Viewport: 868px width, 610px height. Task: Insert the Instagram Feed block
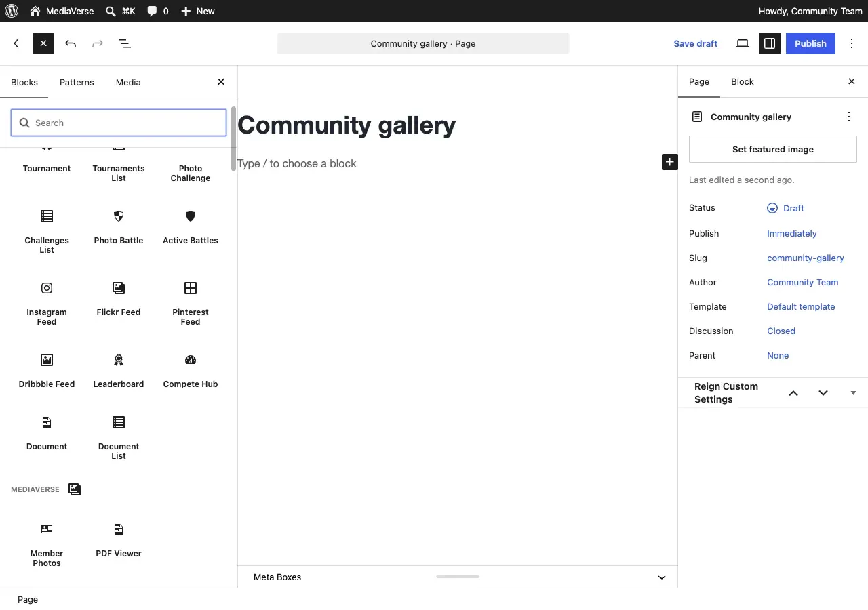(47, 304)
